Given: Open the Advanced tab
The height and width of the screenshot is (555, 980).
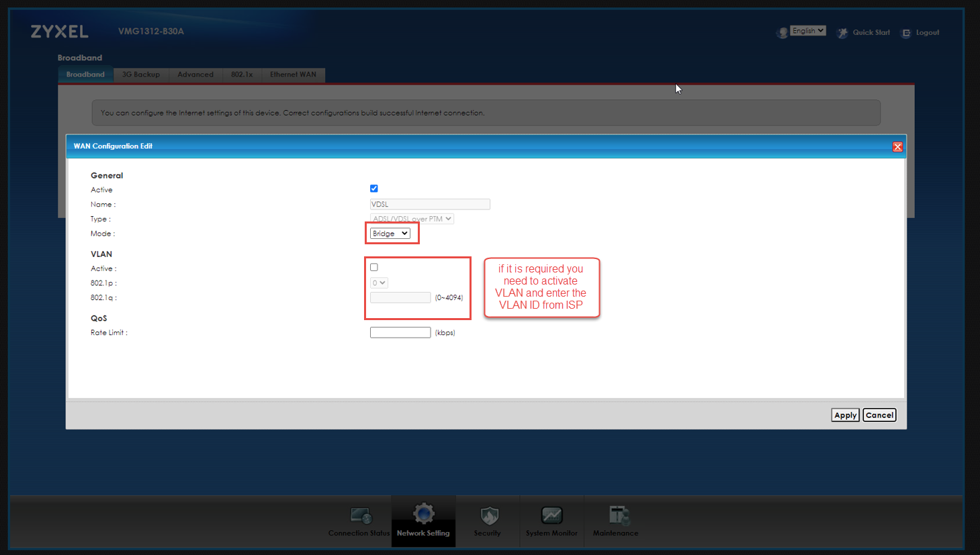Looking at the screenshot, I should pos(195,74).
